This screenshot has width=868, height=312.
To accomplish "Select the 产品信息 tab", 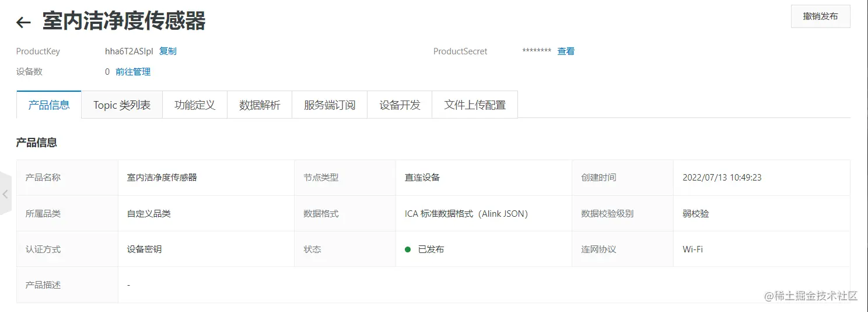I will 49,105.
